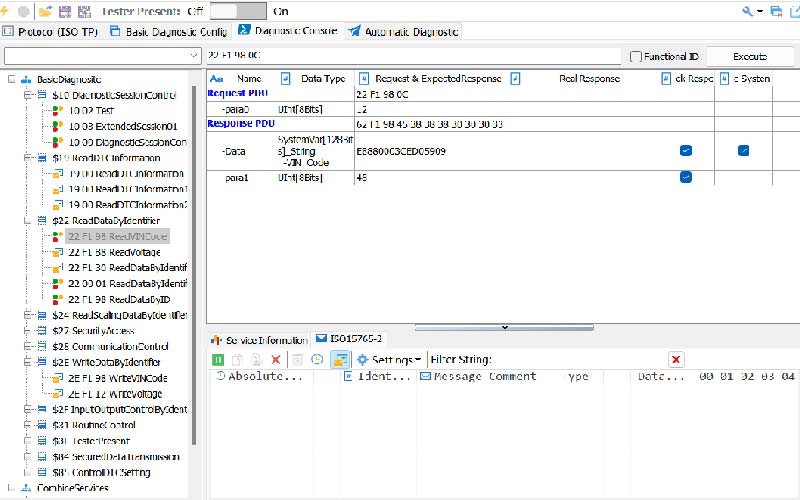This screenshot has height=500, width=800.
Task: Uncheck the check response box for para1
Action: [x=686, y=177]
